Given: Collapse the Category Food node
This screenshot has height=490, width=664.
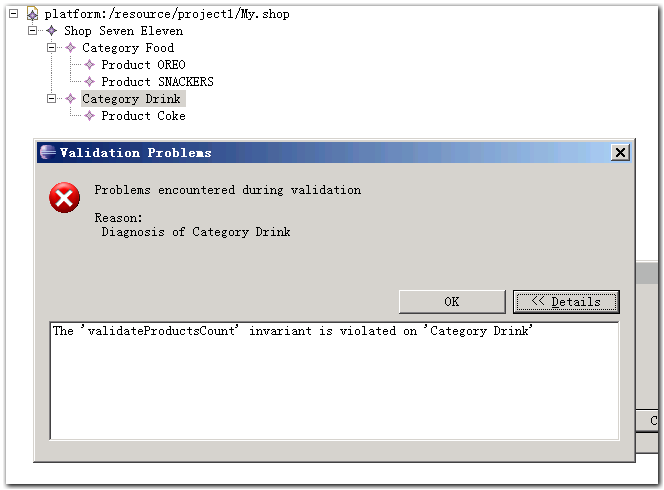Looking at the screenshot, I should (x=52, y=48).
